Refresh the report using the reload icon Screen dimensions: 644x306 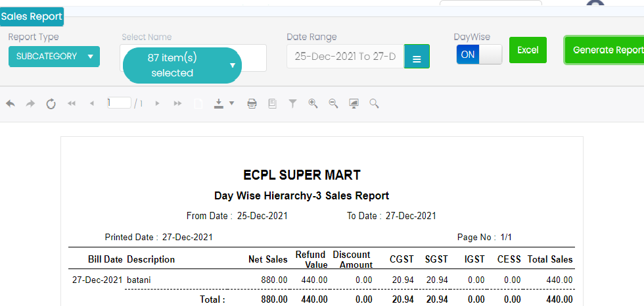[51, 103]
